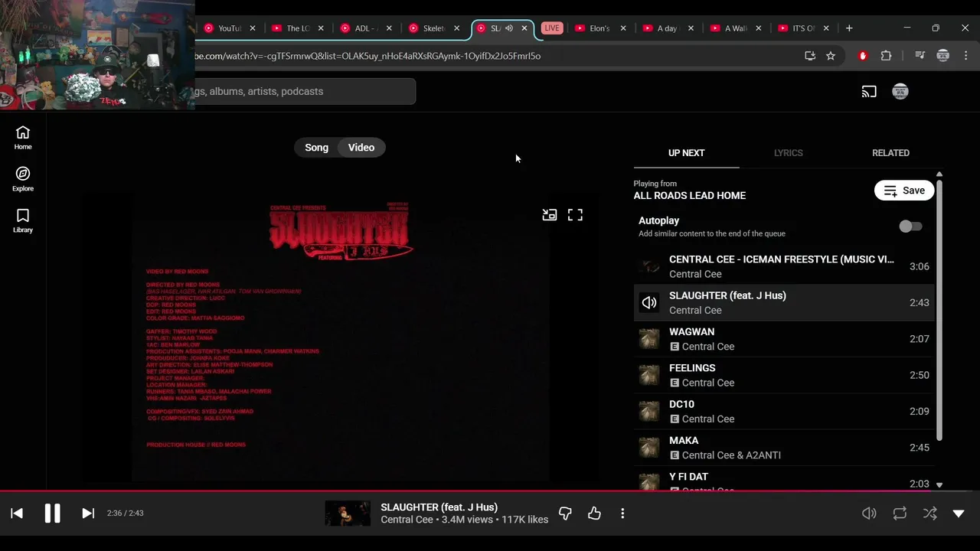Collapse the player page with the arrow

point(959,514)
